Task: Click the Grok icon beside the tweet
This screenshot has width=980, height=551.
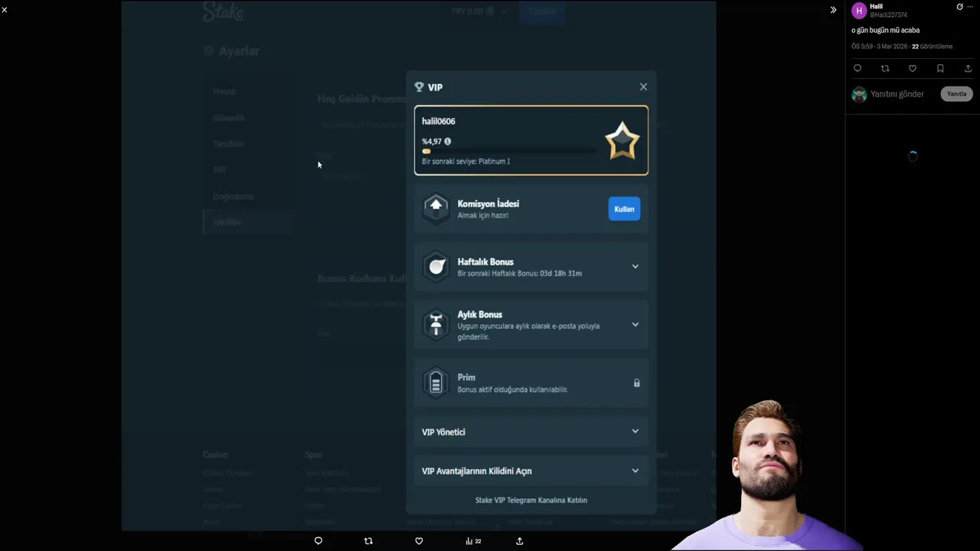Action: click(x=959, y=7)
